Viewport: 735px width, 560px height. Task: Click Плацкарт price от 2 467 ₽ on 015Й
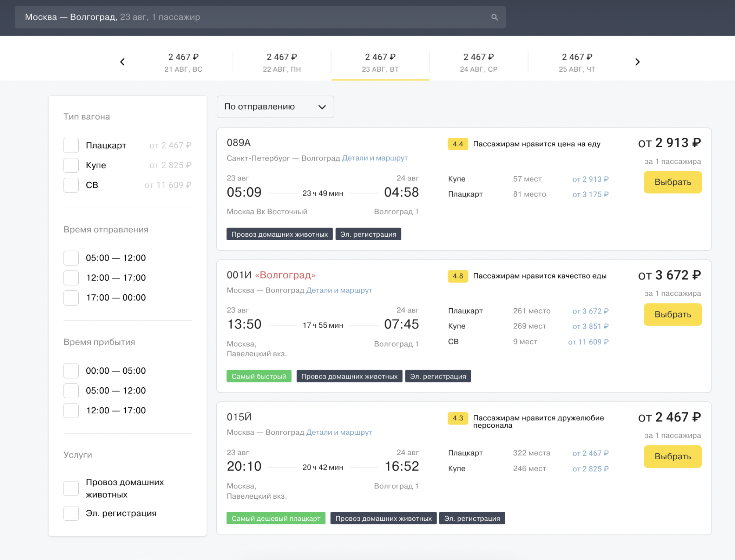590,453
